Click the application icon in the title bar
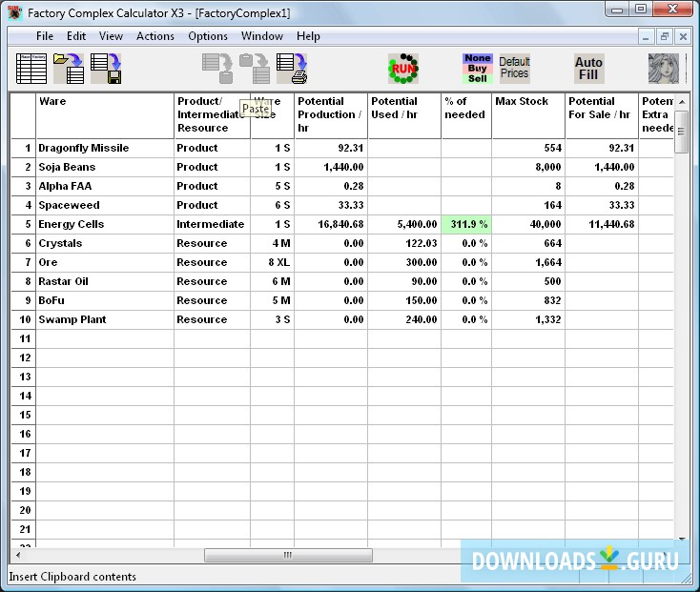This screenshot has width=700, height=592. pos(14,13)
